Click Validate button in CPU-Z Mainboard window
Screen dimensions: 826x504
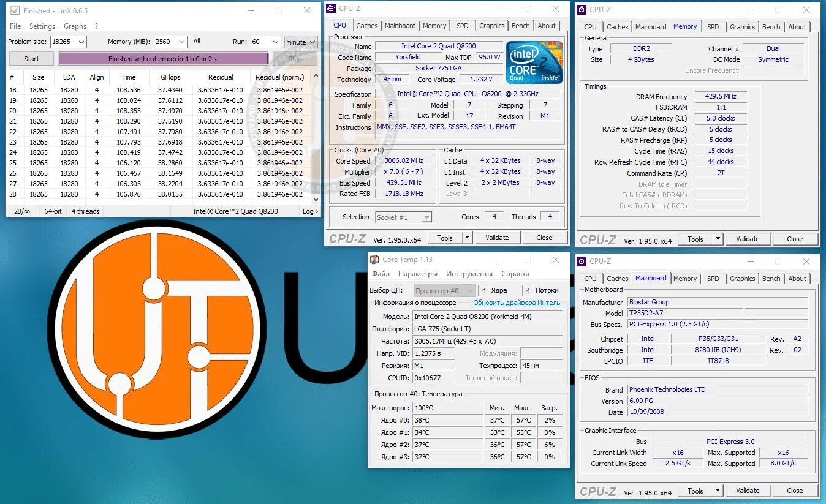748,491
